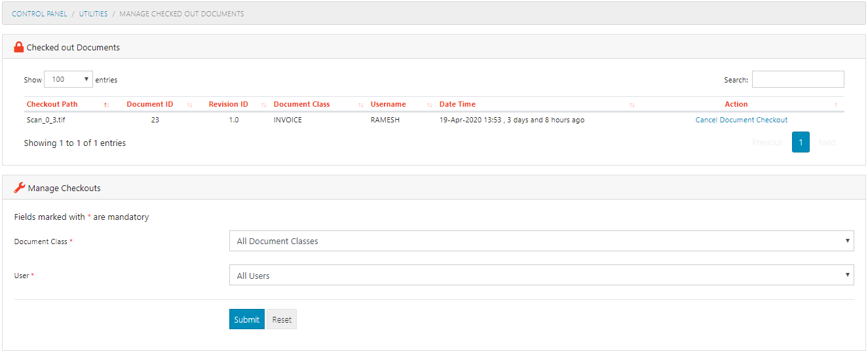The width and height of the screenshot is (868, 358).
Task: Open the User selection dropdown
Action: [541, 276]
